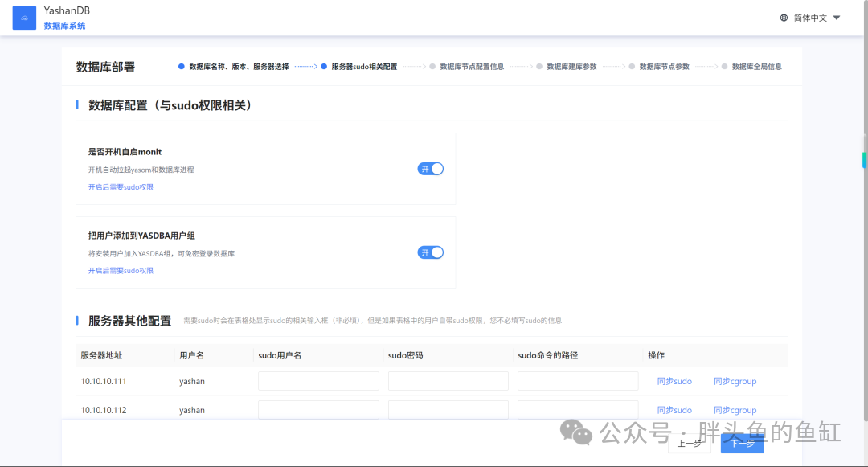Click the 下一步 next step button
This screenshot has width=868, height=467.
click(743, 443)
